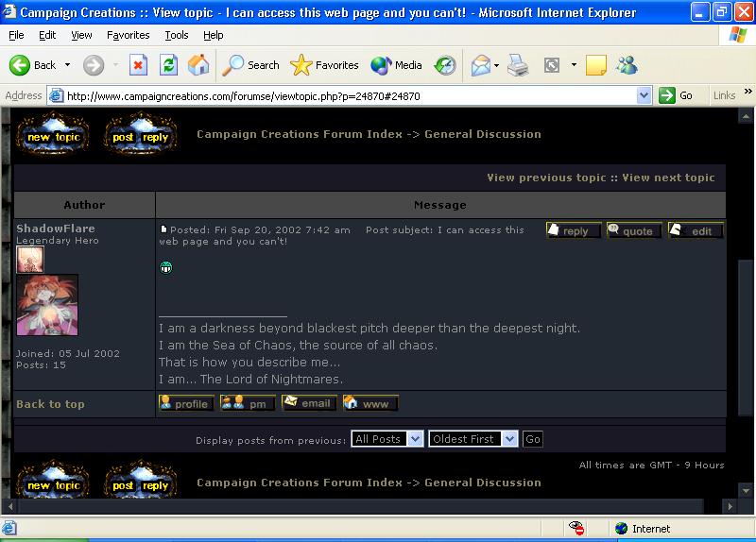Click the top General Discussion link

click(x=483, y=134)
